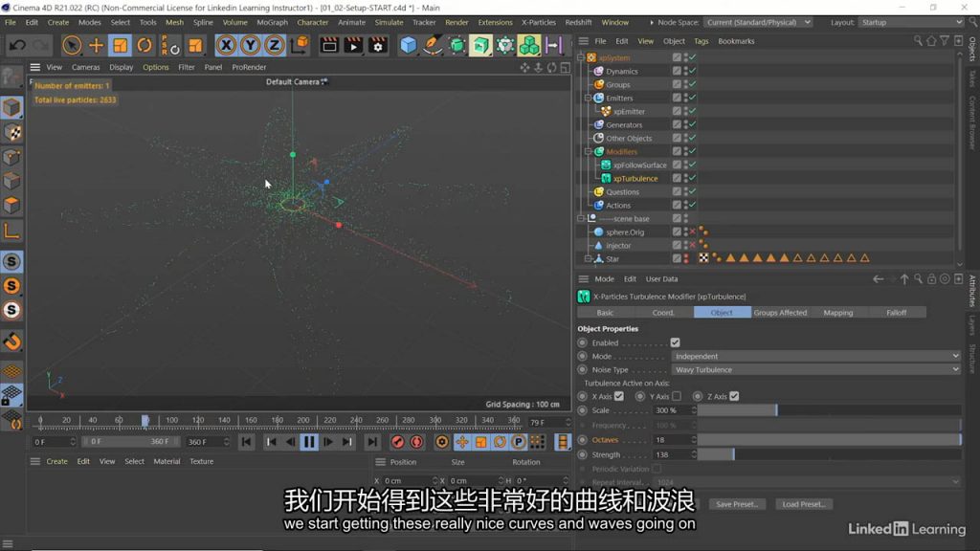Select the Move tool
980x551 pixels.
97,46
